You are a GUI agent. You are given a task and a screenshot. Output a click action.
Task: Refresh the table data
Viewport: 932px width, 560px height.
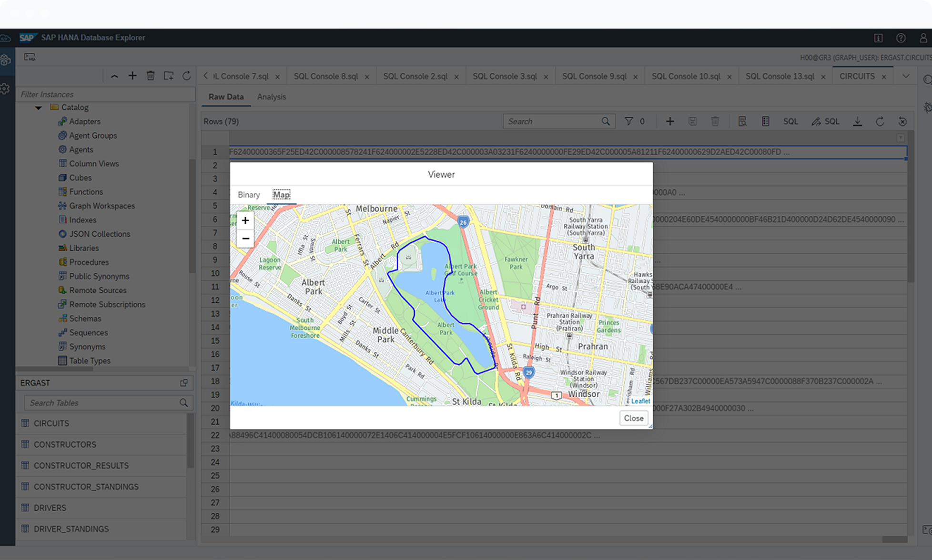[x=880, y=121]
